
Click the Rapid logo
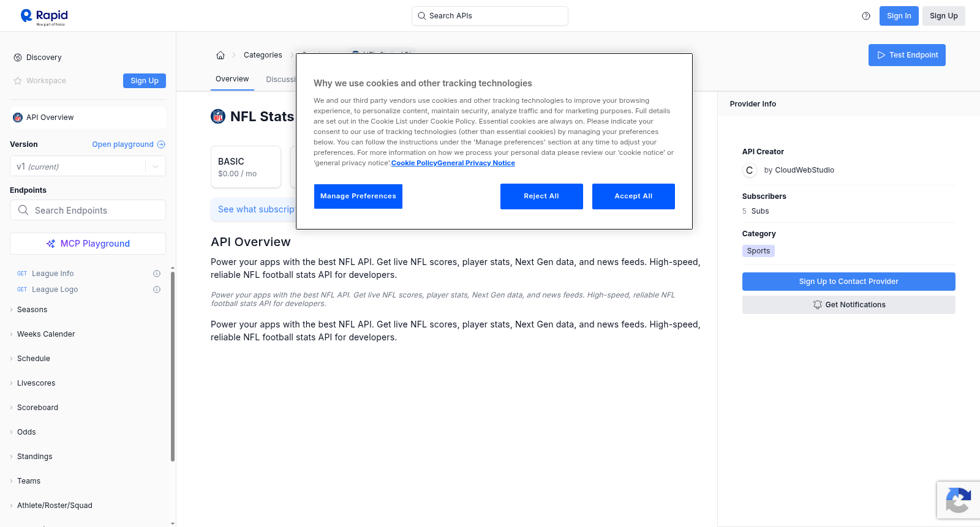point(44,17)
